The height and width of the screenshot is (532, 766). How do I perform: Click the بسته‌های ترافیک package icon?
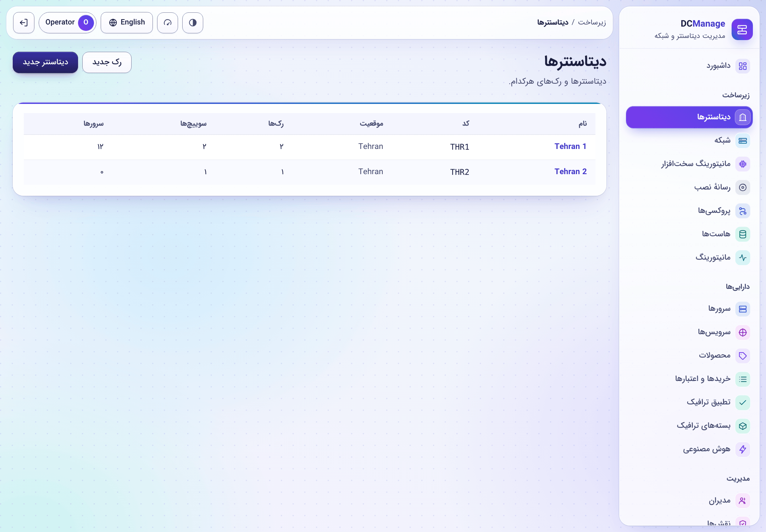[x=743, y=426]
